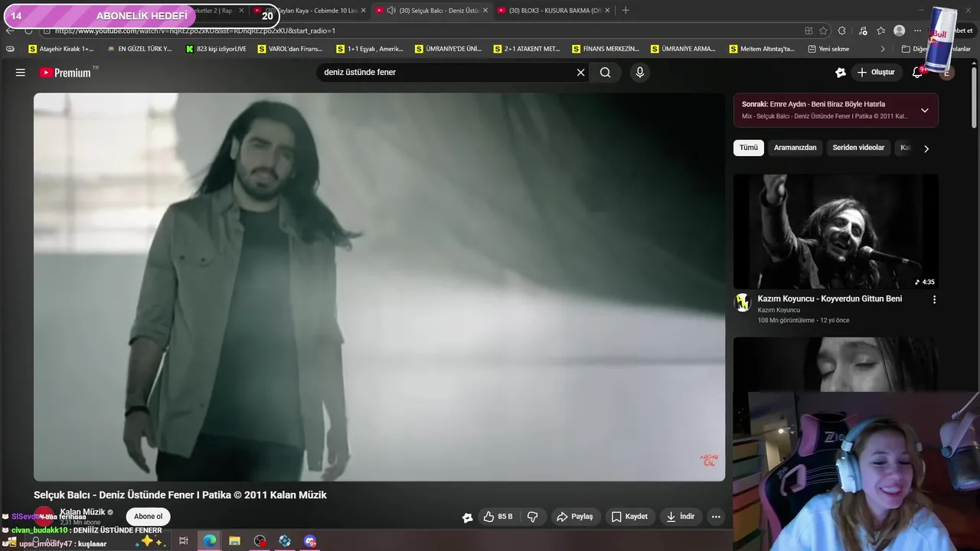Go back with the browser back arrow
Viewport: 980px width, 551px height.
point(10,31)
